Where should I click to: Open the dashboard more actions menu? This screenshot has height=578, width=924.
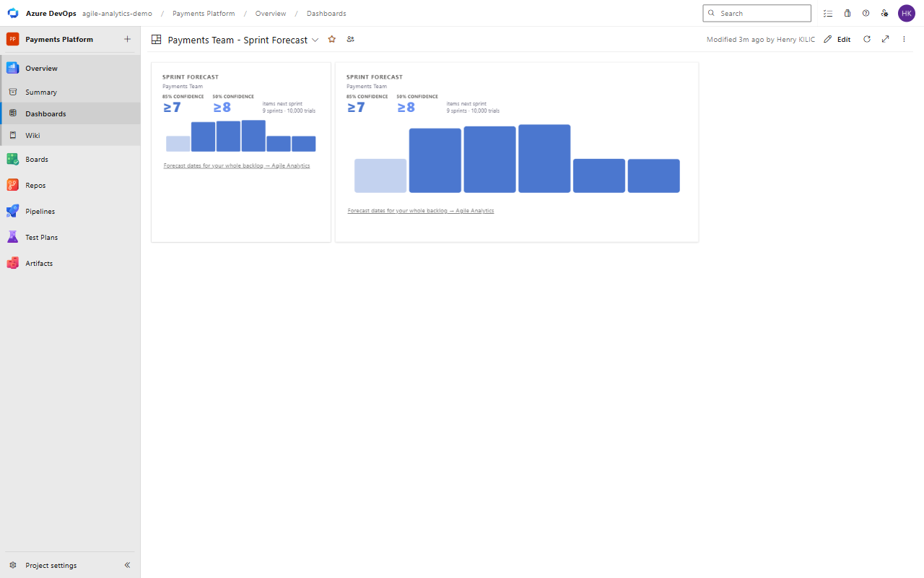(904, 39)
